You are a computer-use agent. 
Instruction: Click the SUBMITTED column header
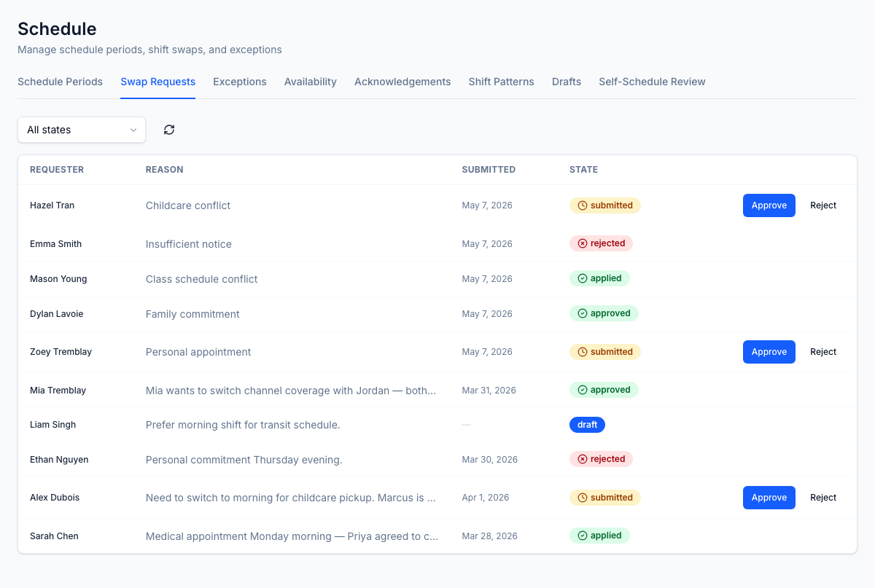[x=489, y=170]
